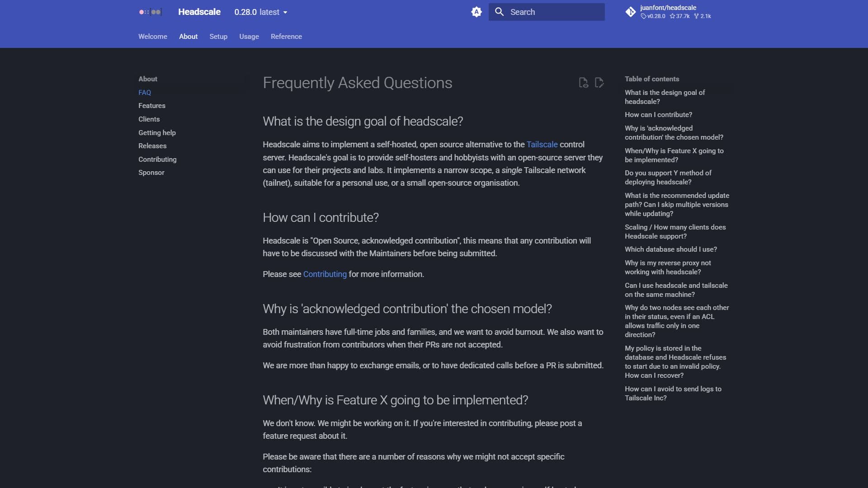The image size is (868, 488).
Task: Click the 'How can I contribute?' section heading
Action: click(321, 218)
